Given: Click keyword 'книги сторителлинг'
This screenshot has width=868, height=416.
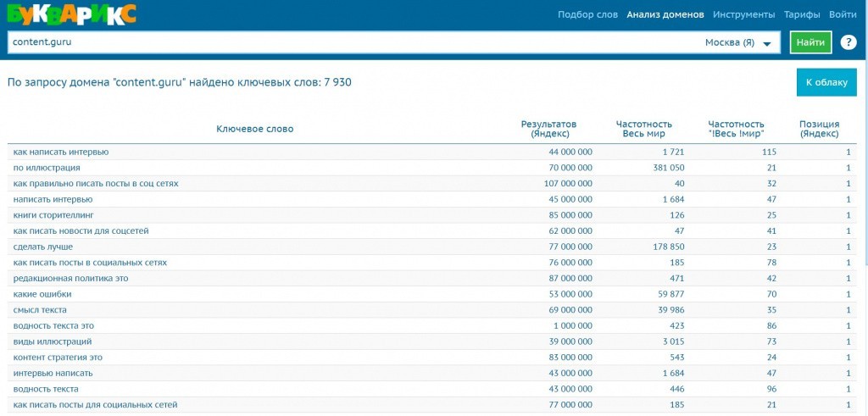Looking at the screenshot, I should (x=54, y=215).
